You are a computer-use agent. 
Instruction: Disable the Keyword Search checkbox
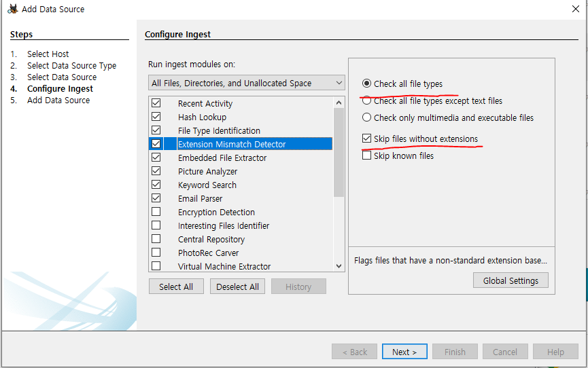click(156, 185)
